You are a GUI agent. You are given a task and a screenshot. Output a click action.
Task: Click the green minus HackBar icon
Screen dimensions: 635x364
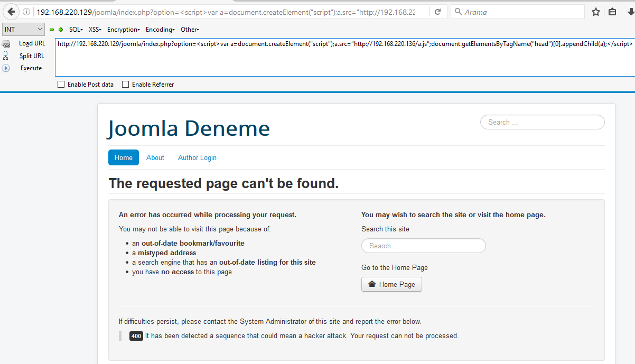(52, 30)
